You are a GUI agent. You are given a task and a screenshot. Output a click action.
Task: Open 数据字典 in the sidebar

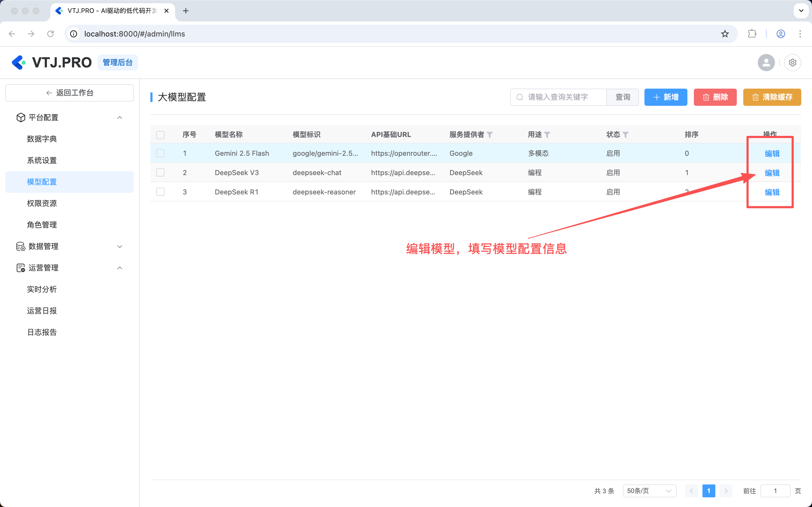tap(42, 139)
